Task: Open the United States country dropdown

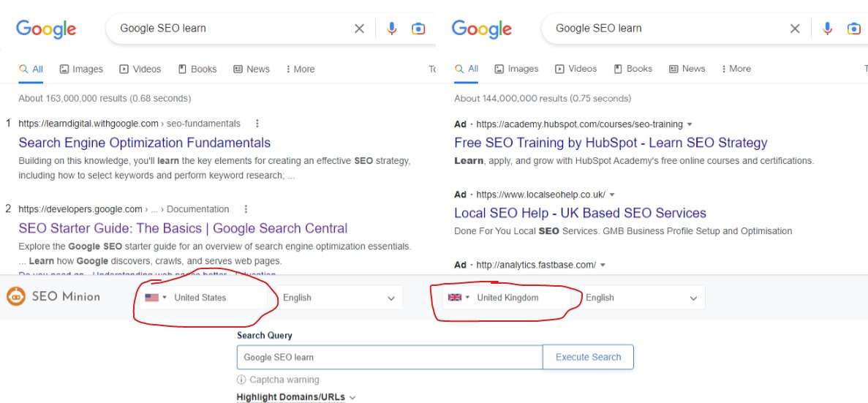Action: coord(204,298)
